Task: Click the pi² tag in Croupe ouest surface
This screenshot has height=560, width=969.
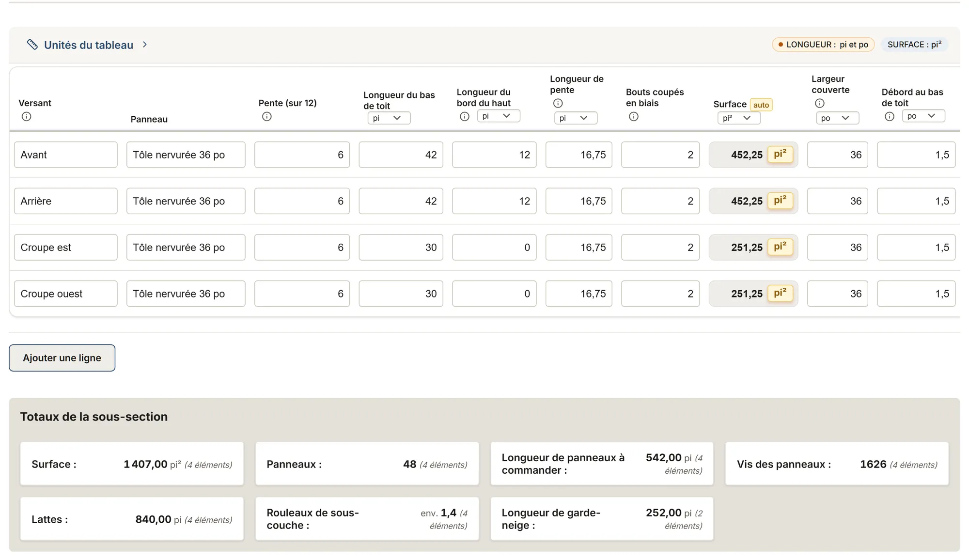Action: [780, 293]
